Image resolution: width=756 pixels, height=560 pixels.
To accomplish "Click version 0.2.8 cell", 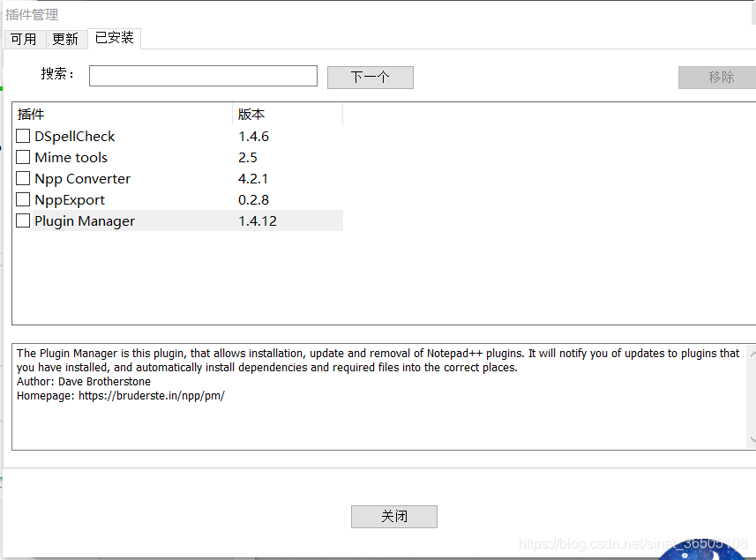I will 253,200.
